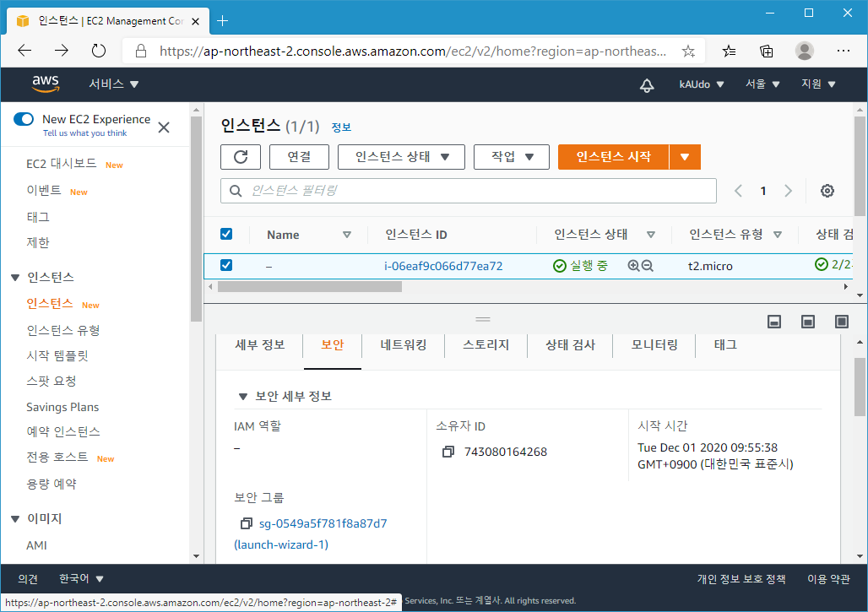
Task: Click the browser back arrow
Action: click(25, 51)
